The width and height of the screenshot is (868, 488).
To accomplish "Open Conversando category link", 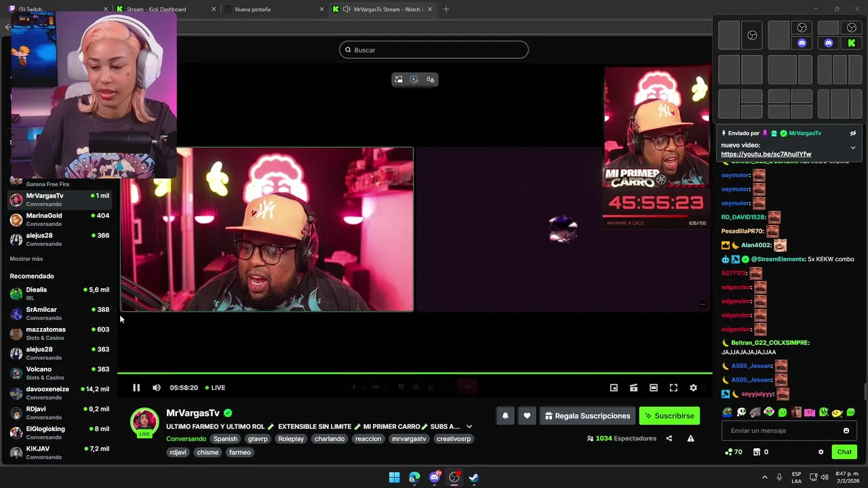I will pyautogui.click(x=186, y=439).
